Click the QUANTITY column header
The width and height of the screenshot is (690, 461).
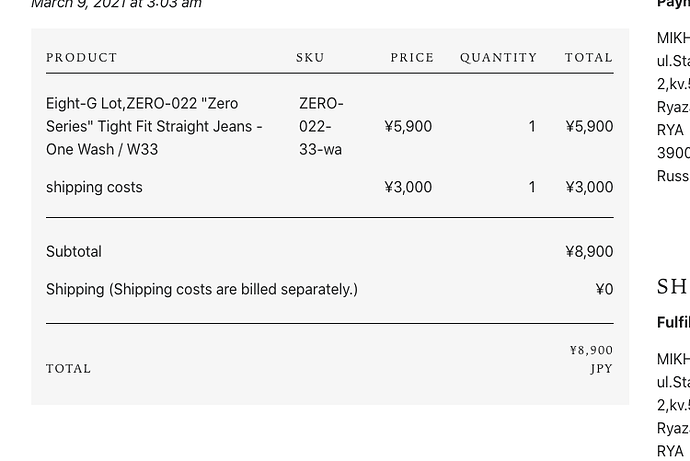[499, 58]
